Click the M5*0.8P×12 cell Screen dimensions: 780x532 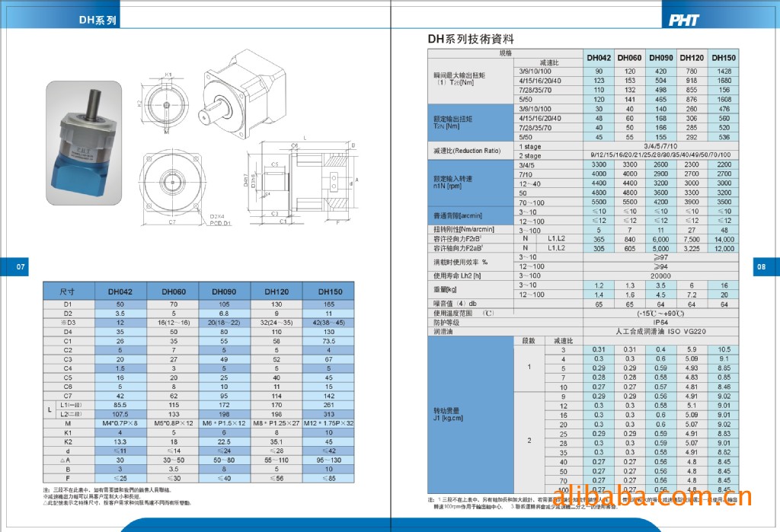pos(173,424)
